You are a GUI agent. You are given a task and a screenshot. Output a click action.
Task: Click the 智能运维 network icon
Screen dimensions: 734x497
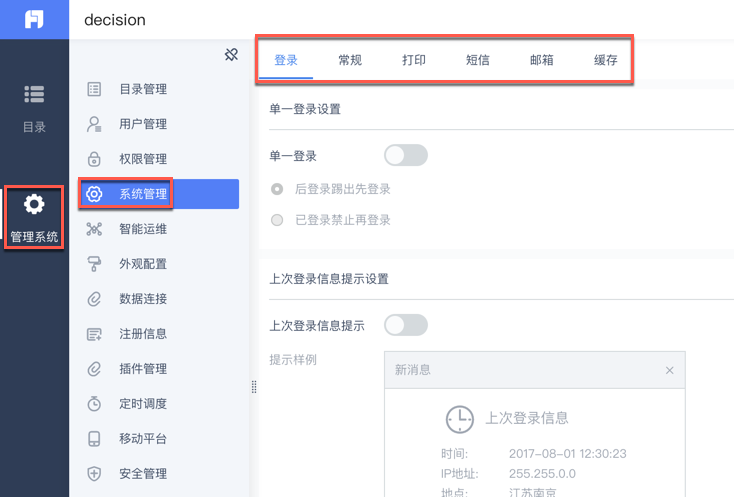coord(95,229)
